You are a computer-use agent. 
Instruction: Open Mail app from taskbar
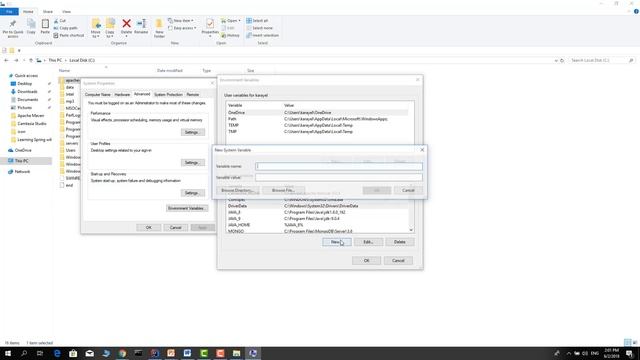89,353
